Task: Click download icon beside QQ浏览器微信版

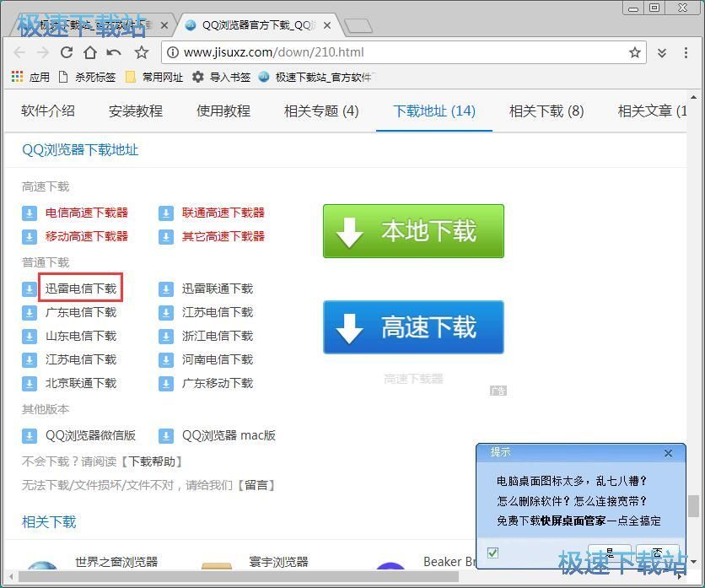Action: pyautogui.click(x=30, y=436)
